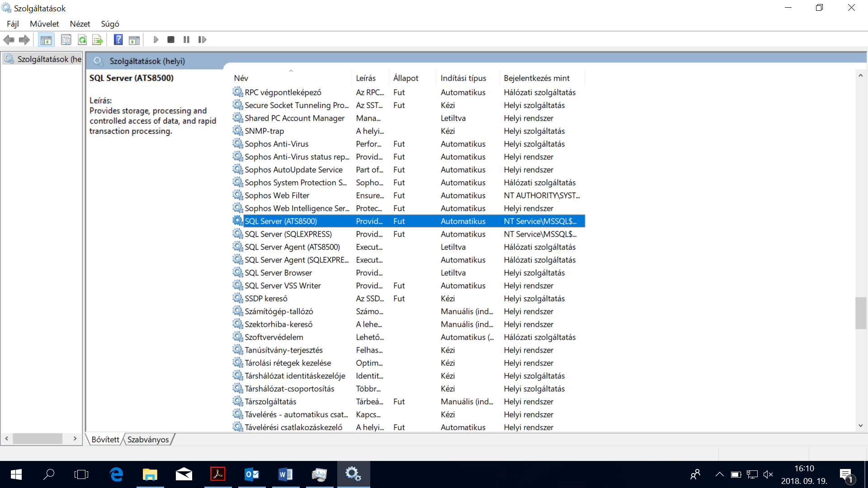Sort by the Név column header
Image resolution: width=868 pixels, height=488 pixels.
[x=292, y=78]
